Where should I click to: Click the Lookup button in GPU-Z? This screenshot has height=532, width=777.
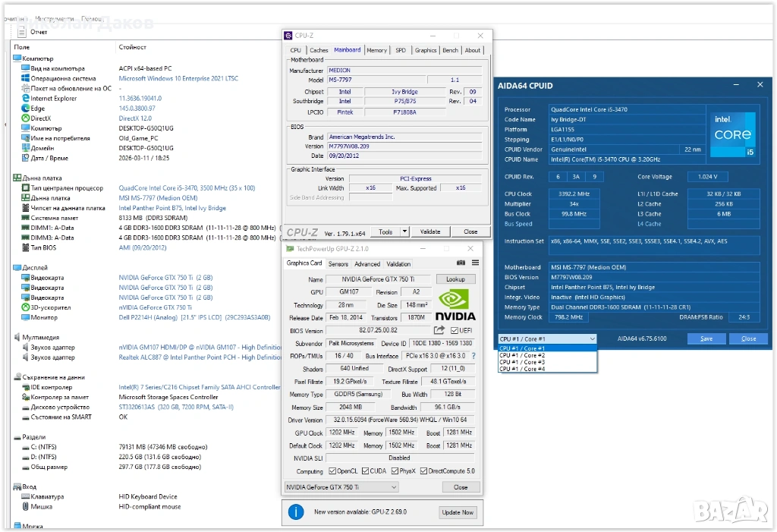coord(455,279)
